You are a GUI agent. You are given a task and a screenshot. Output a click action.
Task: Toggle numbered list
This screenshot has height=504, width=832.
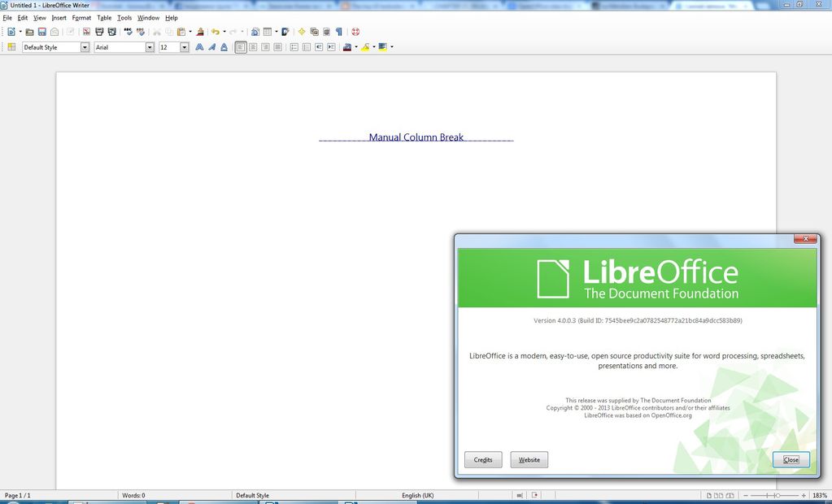coord(294,47)
